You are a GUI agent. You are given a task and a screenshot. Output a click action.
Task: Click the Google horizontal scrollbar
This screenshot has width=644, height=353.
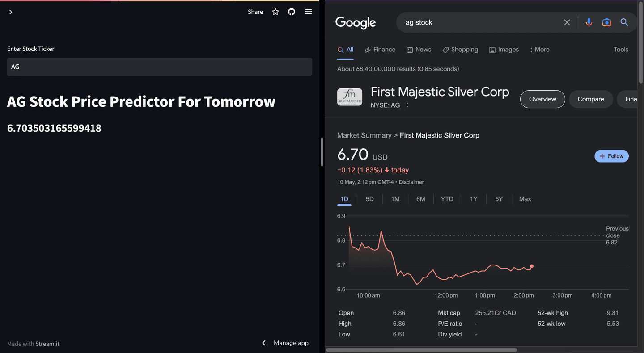(x=421, y=350)
